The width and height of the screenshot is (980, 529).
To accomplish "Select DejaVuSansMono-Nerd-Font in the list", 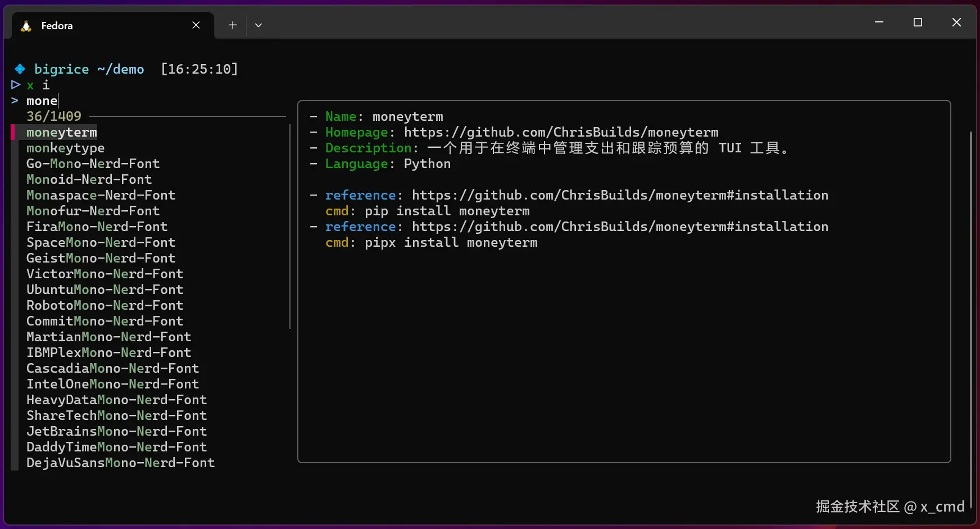I will click(x=120, y=463).
